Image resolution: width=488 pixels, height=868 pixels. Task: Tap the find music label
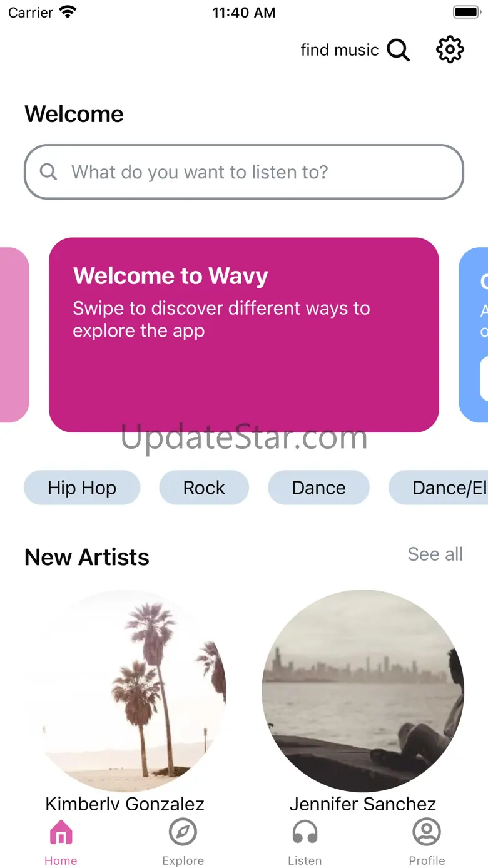click(340, 49)
